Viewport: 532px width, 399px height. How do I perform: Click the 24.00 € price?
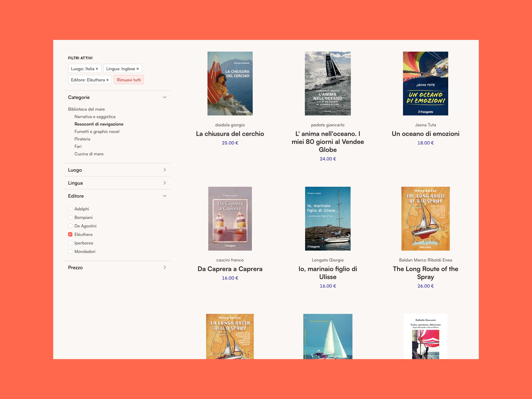point(328,159)
